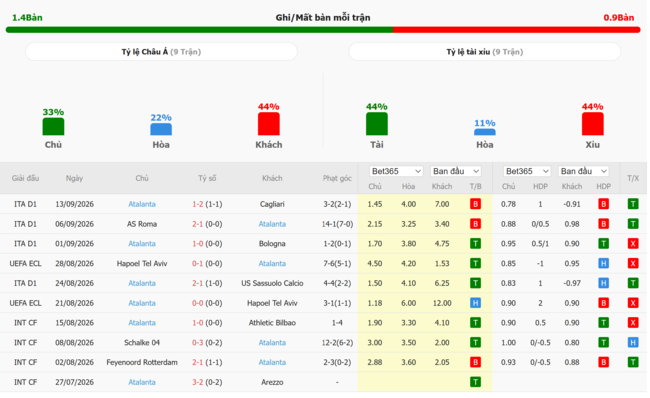650x398 pixels.
Task: Click green T HDP badge in Athletic Bilbao row
Action: point(604,323)
